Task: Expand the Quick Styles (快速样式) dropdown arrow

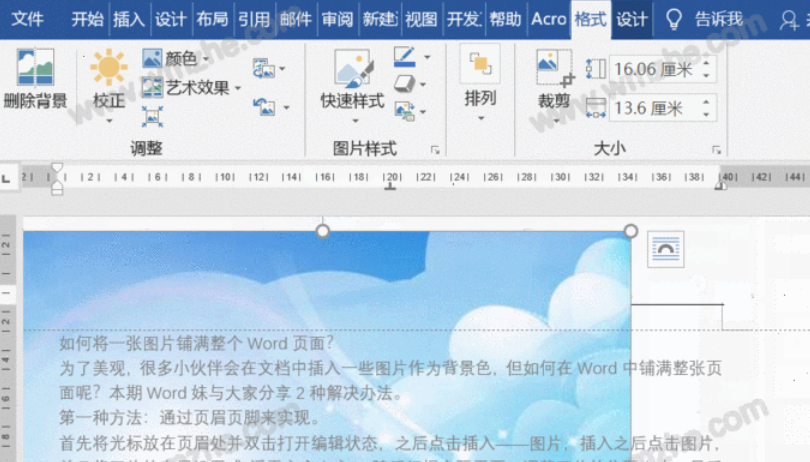Action: click(355, 121)
